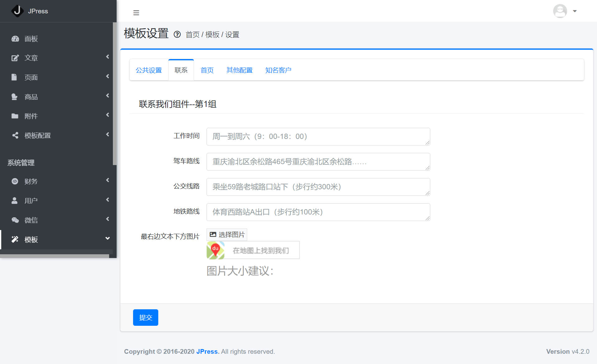Click the 商品 product icon in sidebar
This screenshot has width=597, height=364.
[x=14, y=97]
